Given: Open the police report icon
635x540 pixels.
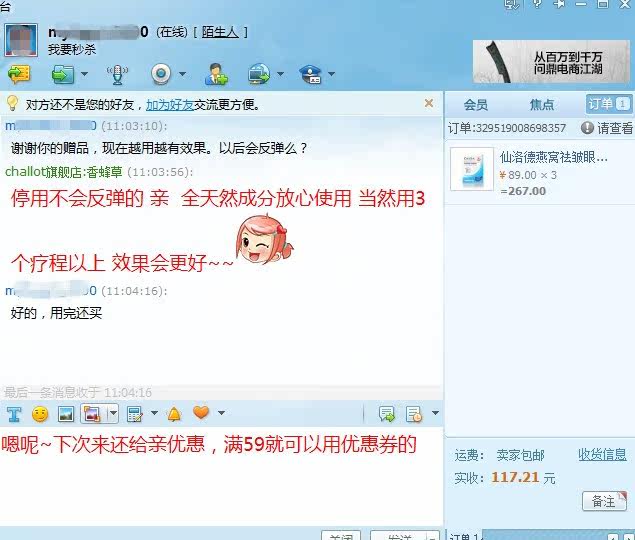Looking at the screenshot, I should pyautogui.click(x=310, y=74).
